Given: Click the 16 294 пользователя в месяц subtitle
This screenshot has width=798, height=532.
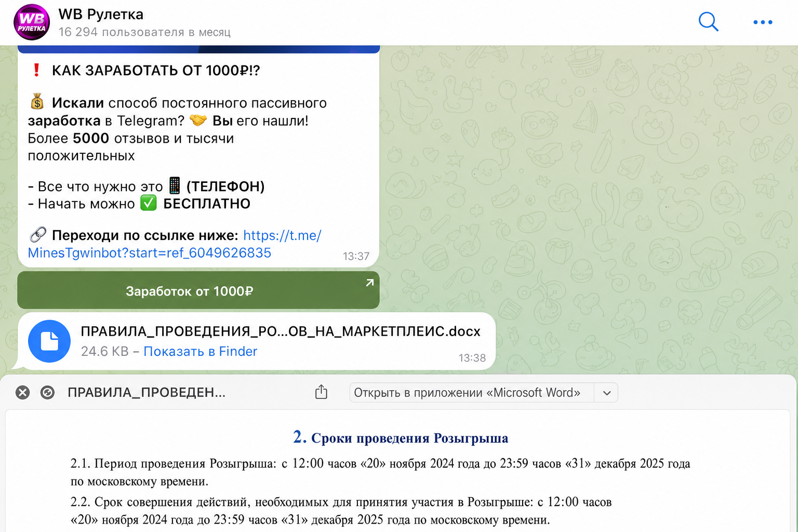Looking at the screenshot, I should 144,32.
